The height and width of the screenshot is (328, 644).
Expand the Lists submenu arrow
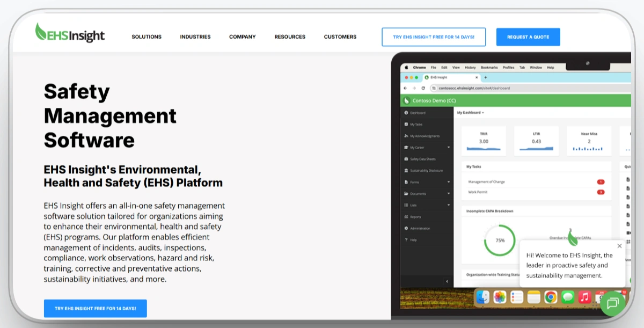coord(449,205)
